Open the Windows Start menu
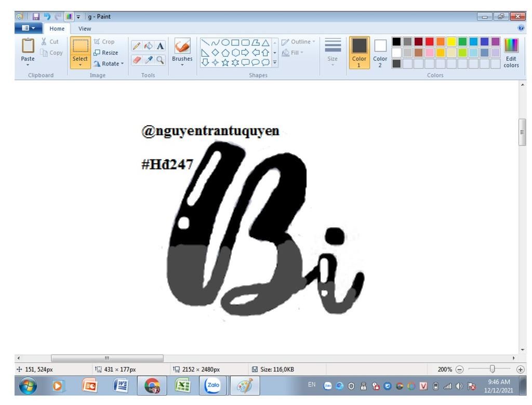 pos(28,386)
